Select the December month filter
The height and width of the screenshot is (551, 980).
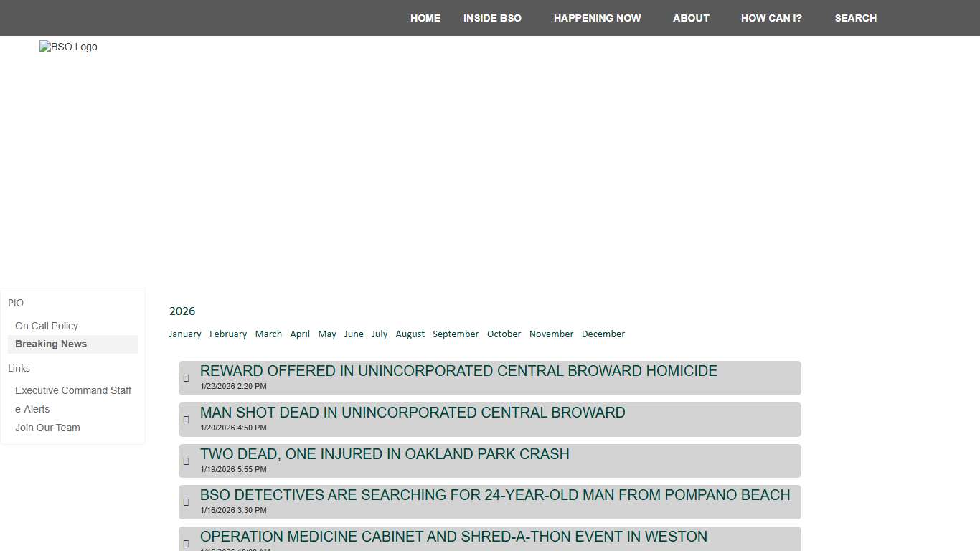(603, 334)
